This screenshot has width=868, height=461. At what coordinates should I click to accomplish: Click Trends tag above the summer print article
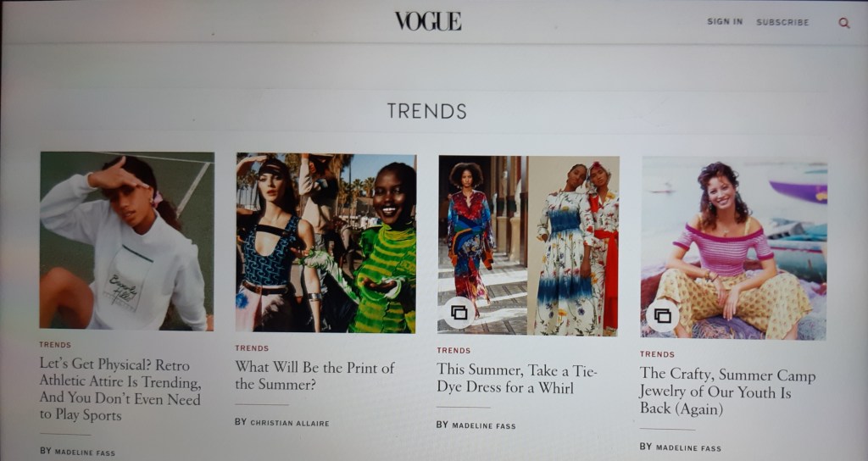coord(252,348)
